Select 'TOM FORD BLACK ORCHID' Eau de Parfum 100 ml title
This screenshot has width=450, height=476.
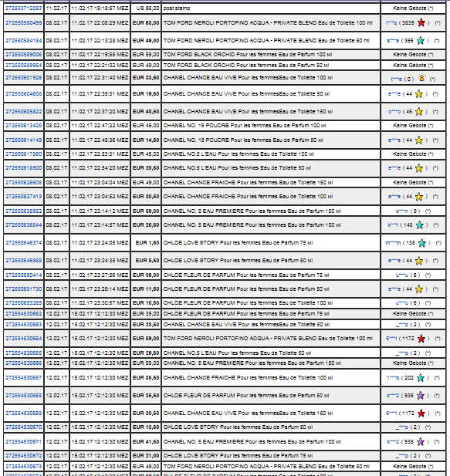(x=248, y=55)
